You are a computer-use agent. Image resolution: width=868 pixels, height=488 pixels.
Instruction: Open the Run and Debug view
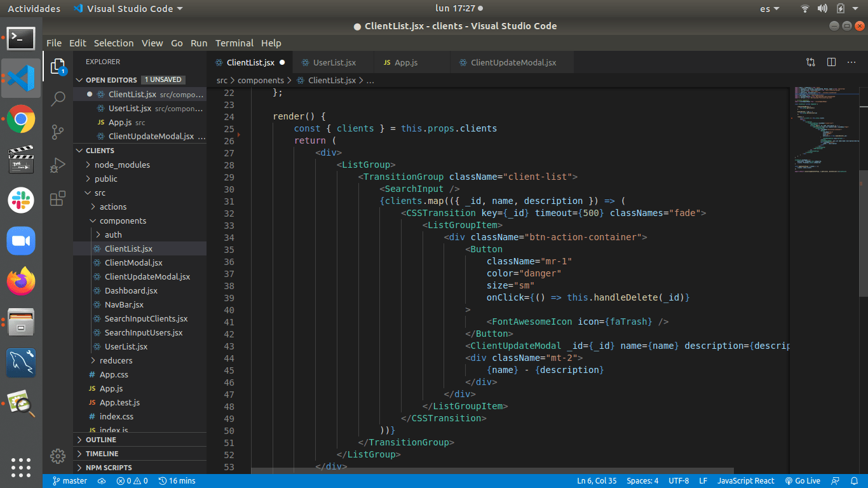pos(58,165)
